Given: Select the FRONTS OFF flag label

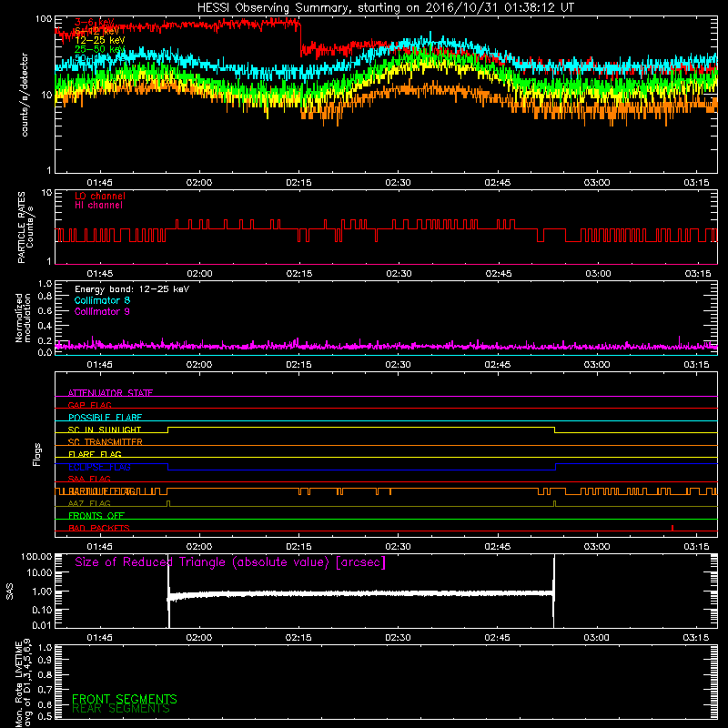Looking at the screenshot, I should (96, 516).
